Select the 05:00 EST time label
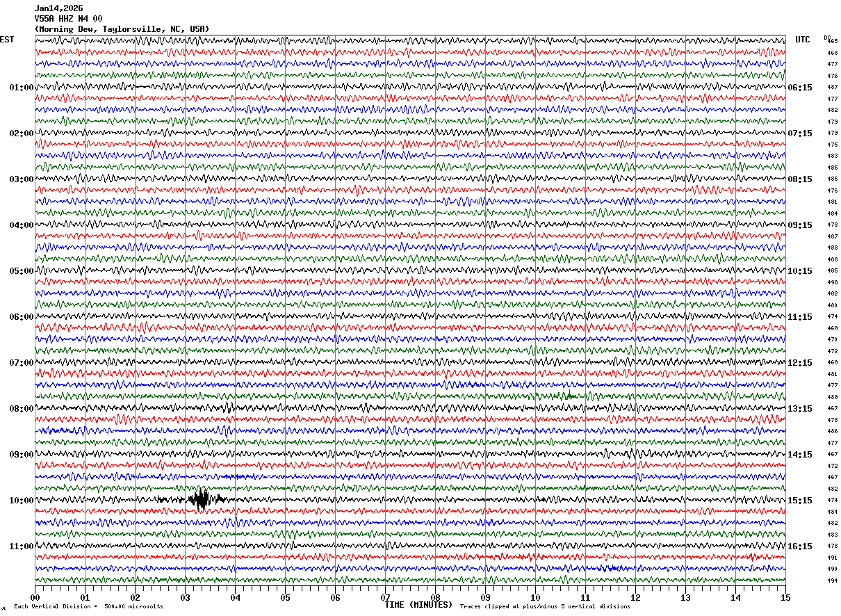Viewport: 841px width, 616px height. click(x=22, y=271)
